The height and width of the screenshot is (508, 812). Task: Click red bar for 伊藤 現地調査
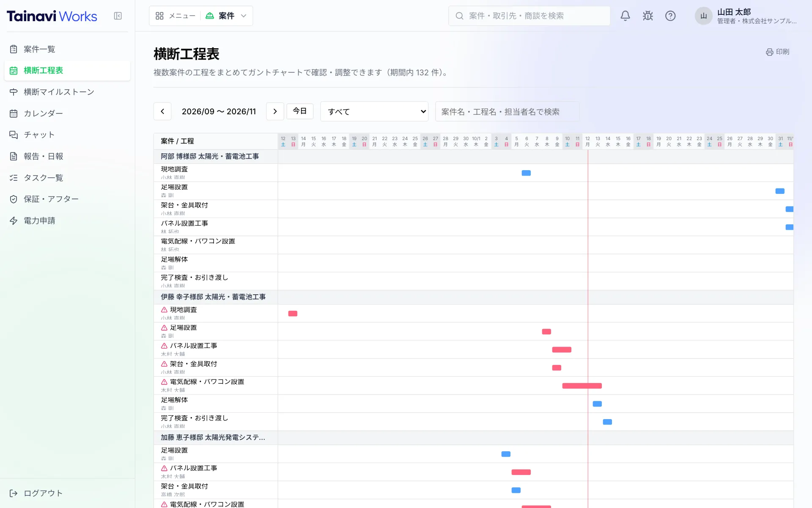[x=293, y=314]
